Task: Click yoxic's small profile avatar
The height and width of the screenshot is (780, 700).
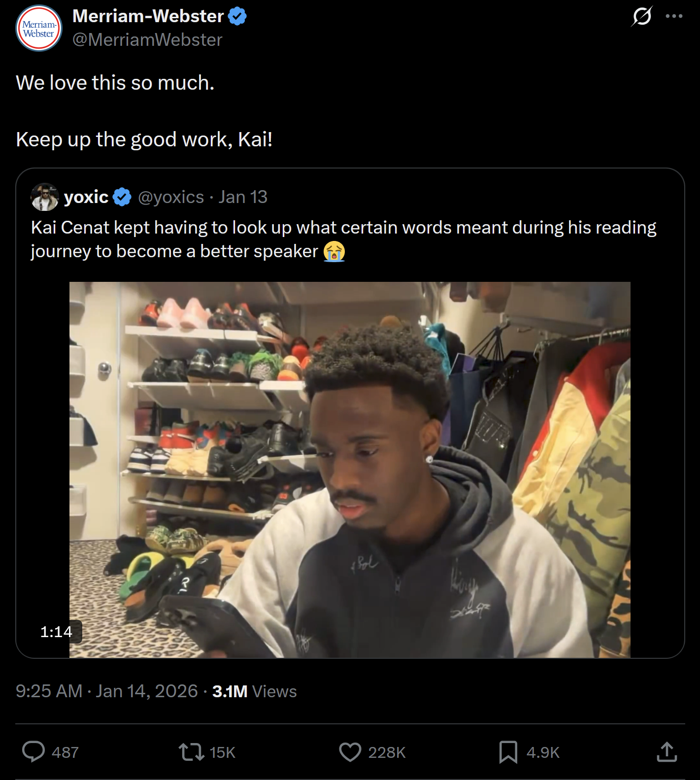Action: coord(44,197)
